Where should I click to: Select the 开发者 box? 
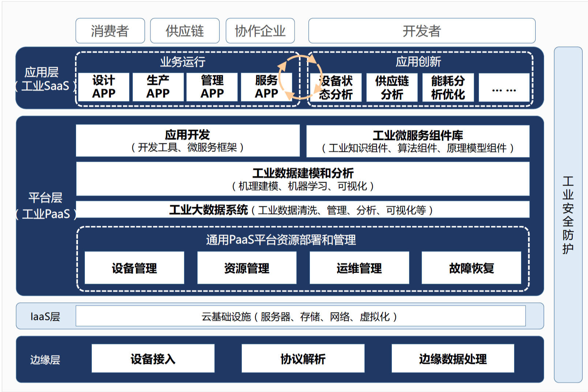click(x=422, y=31)
